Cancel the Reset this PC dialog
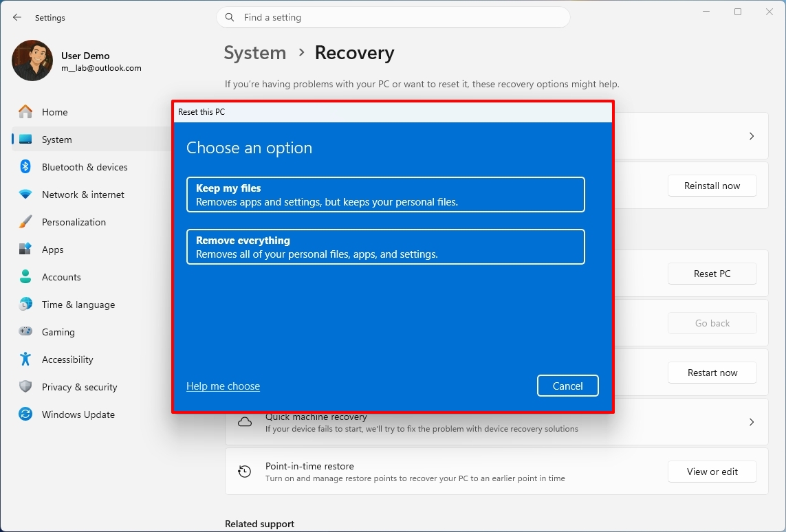 tap(567, 386)
